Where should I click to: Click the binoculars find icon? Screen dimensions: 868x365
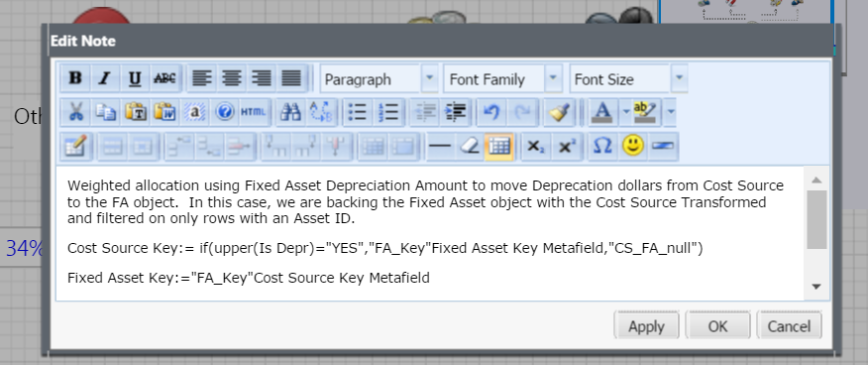pyautogui.click(x=290, y=112)
